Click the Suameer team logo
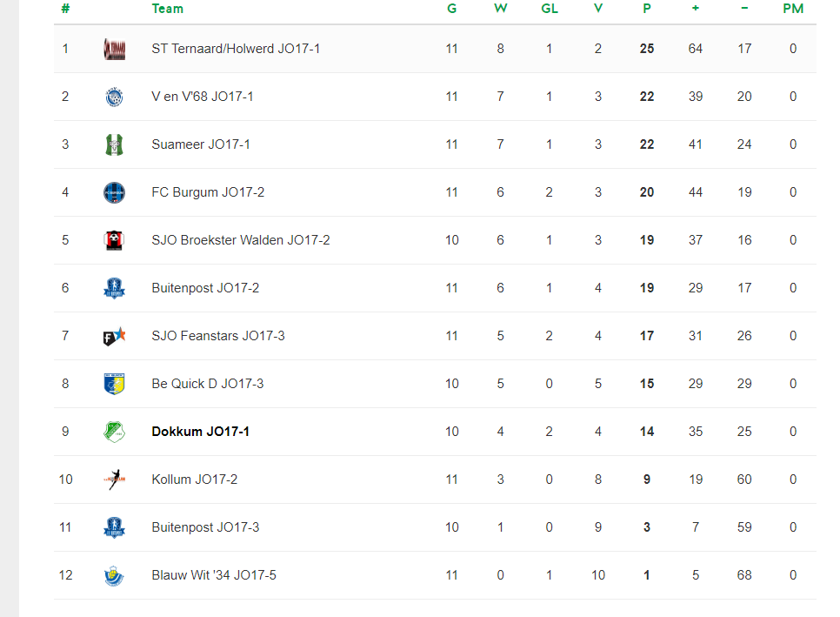The height and width of the screenshot is (617, 840). (114, 144)
